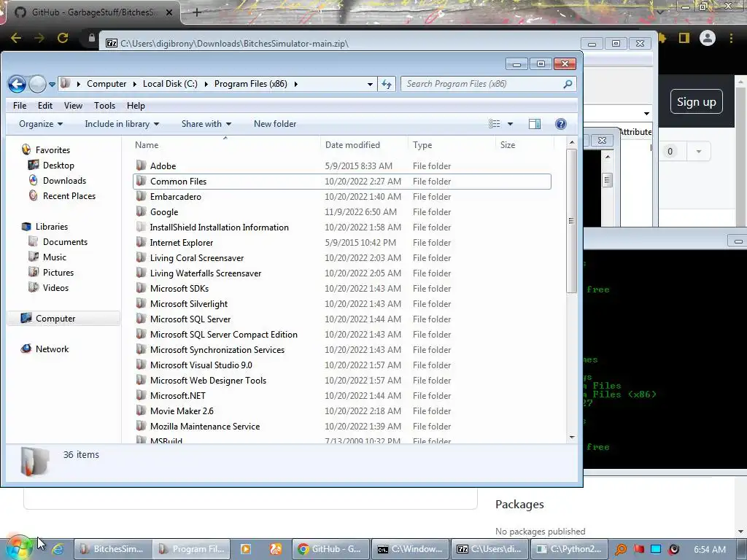Viewport: 747px width, 560px height.
Task: Select Mozilla Maintenance Service folder
Action: tap(205, 426)
